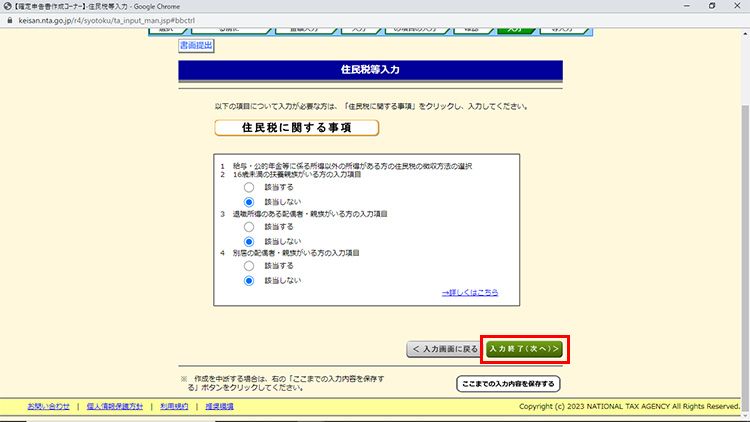Open the 個人情報保護方針 footer link
The image size is (750, 422).
115,407
